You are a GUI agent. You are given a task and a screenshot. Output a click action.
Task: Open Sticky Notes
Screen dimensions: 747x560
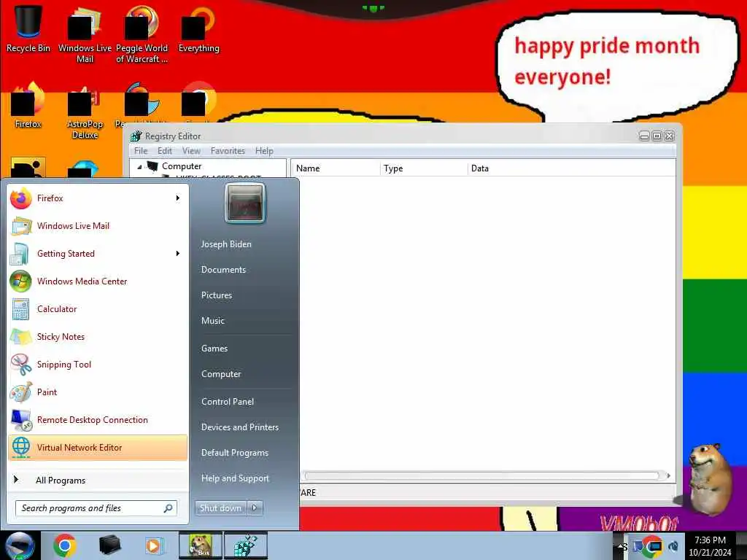[x=98, y=337]
